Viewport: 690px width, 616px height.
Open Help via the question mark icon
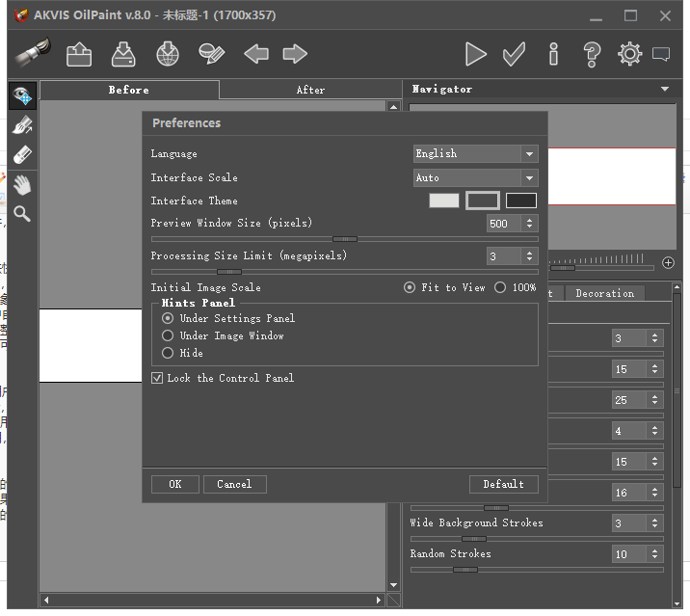[x=592, y=54]
